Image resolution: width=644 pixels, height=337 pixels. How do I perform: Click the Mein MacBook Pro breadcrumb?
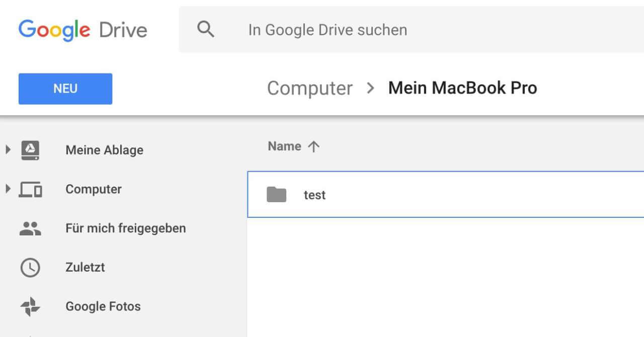click(x=462, y=88)
